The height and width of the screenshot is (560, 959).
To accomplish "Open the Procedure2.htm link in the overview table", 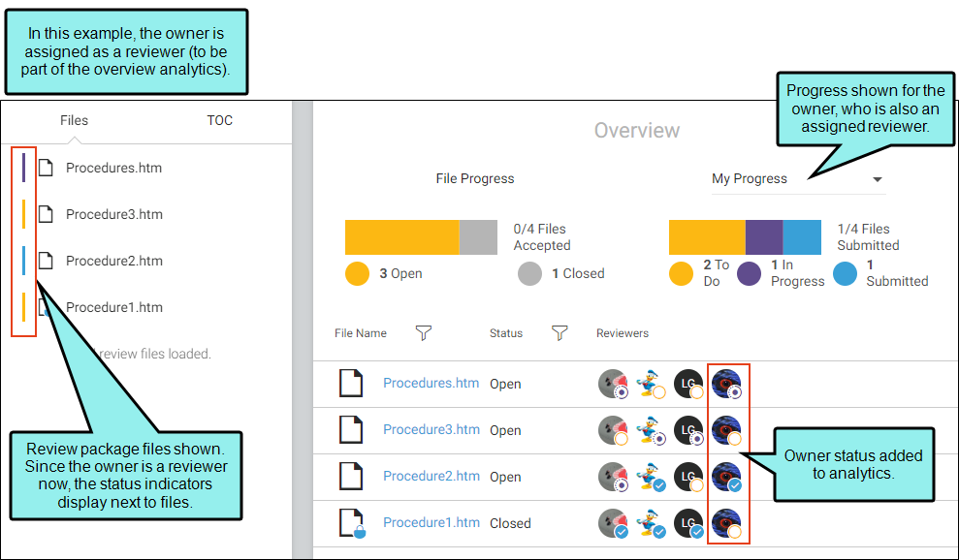I will 432,477.
